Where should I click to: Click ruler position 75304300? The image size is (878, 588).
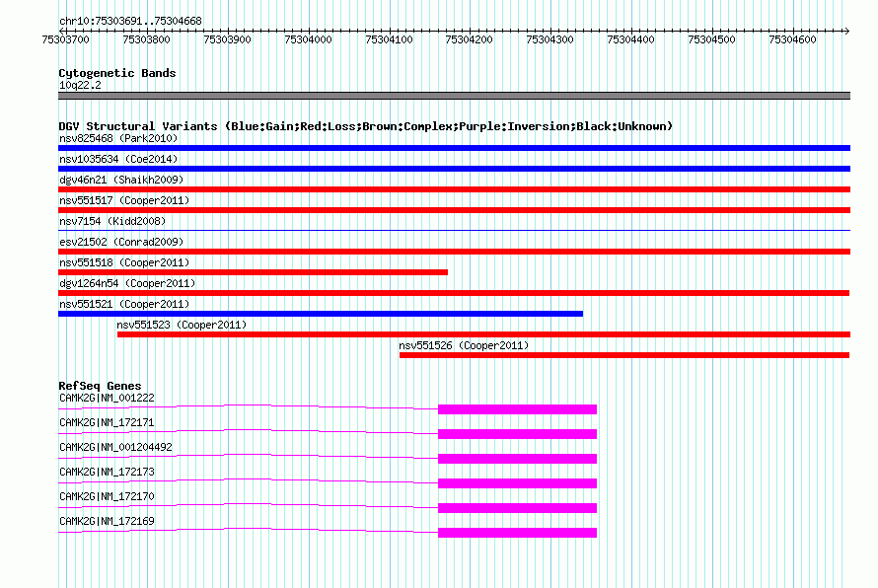coord(549,39)
